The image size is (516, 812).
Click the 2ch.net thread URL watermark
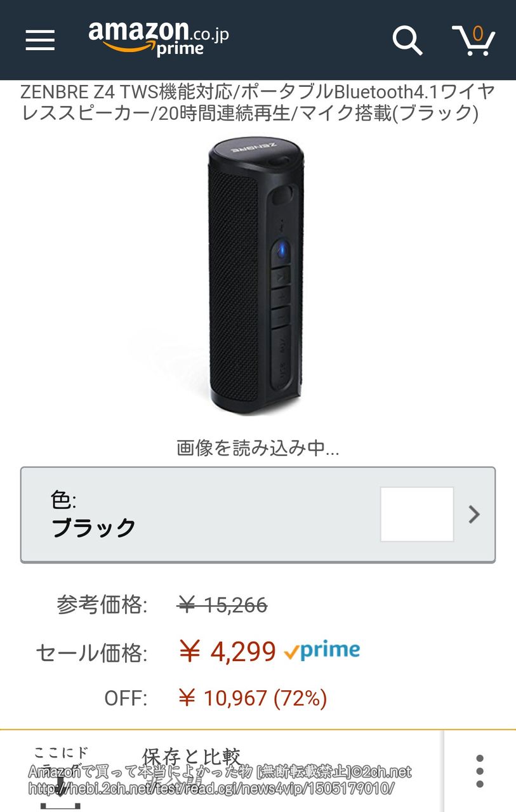click(x=211, y=789)
